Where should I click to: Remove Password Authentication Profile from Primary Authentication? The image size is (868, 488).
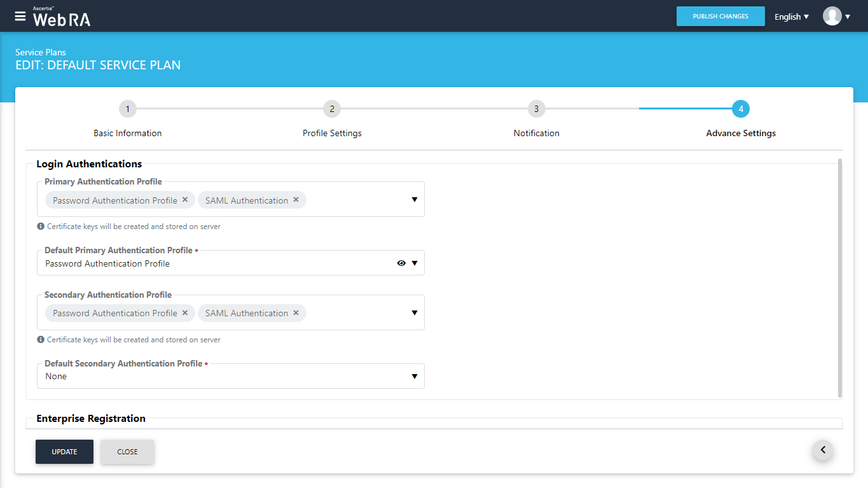click(185, 200)
